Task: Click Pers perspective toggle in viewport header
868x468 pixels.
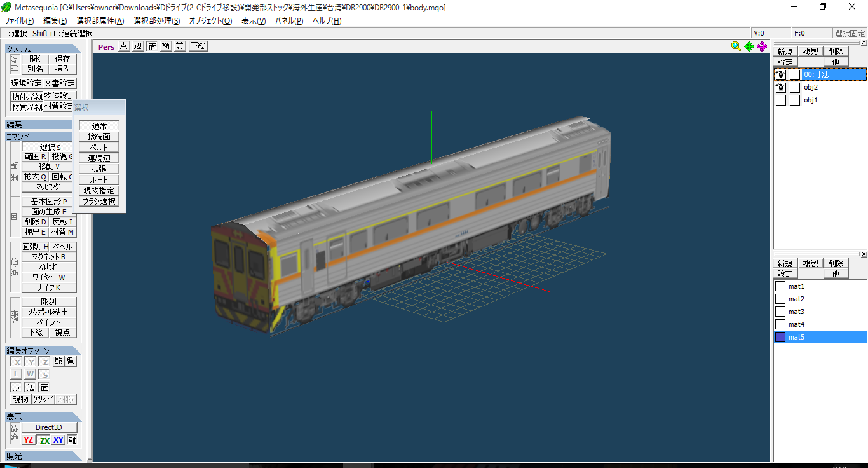Action: [x=106, y=46]
